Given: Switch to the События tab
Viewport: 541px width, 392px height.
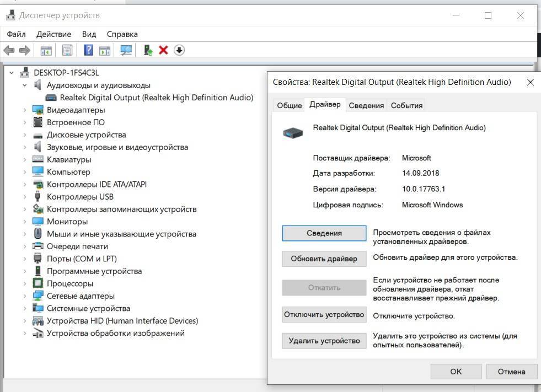Looking at the screenshot, I should click(x=406, y=105).
